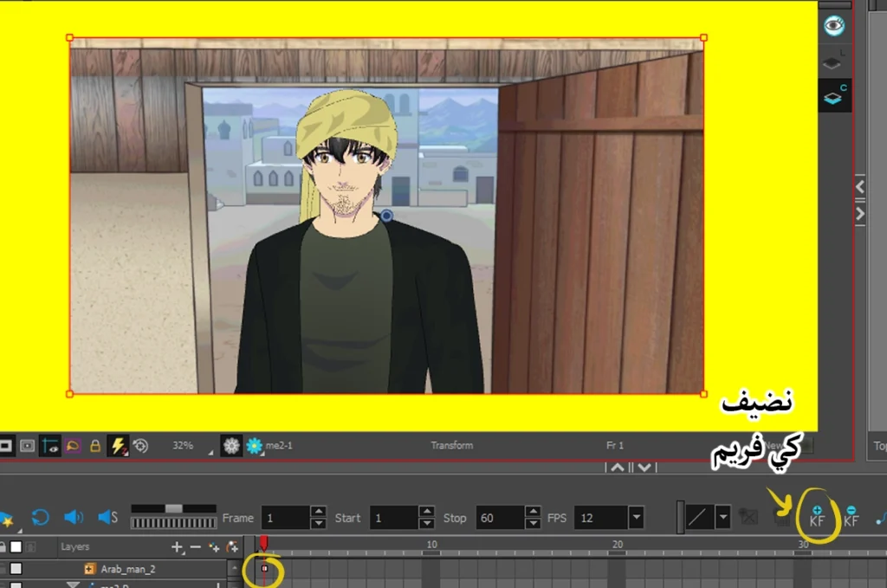Click the Add Keyframe (+KF) button

(x=817, y=517)
